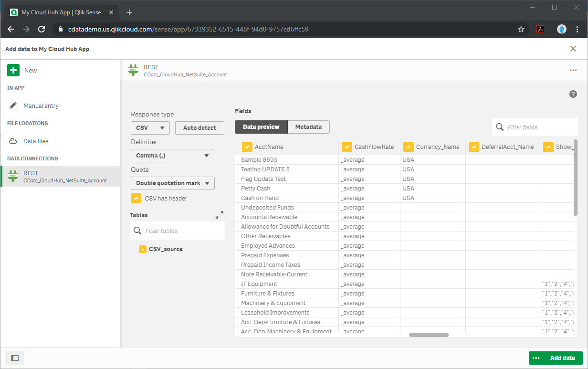
Task: Click the help question mark icon
Action: pyautogui.click(x=573, y=94)
